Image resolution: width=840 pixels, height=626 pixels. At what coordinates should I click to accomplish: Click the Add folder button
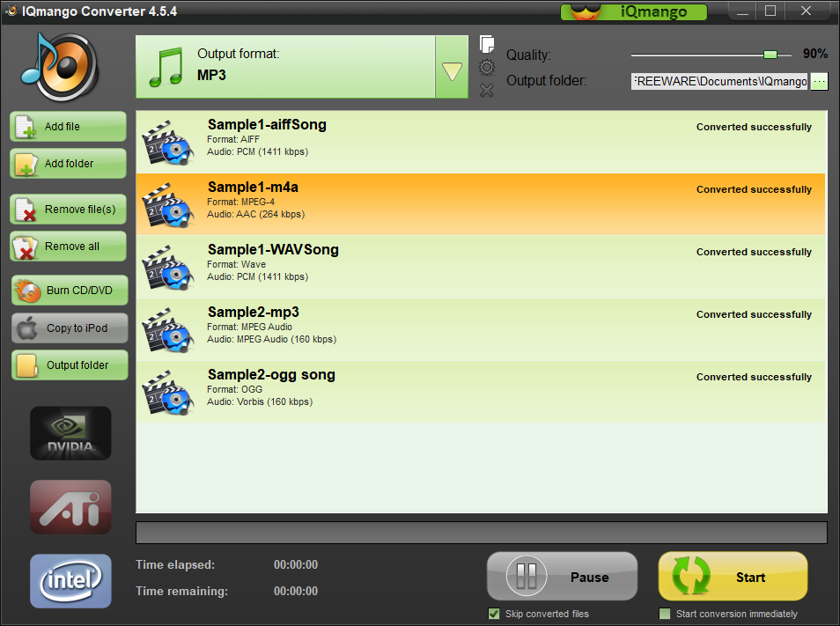(68, 164)
